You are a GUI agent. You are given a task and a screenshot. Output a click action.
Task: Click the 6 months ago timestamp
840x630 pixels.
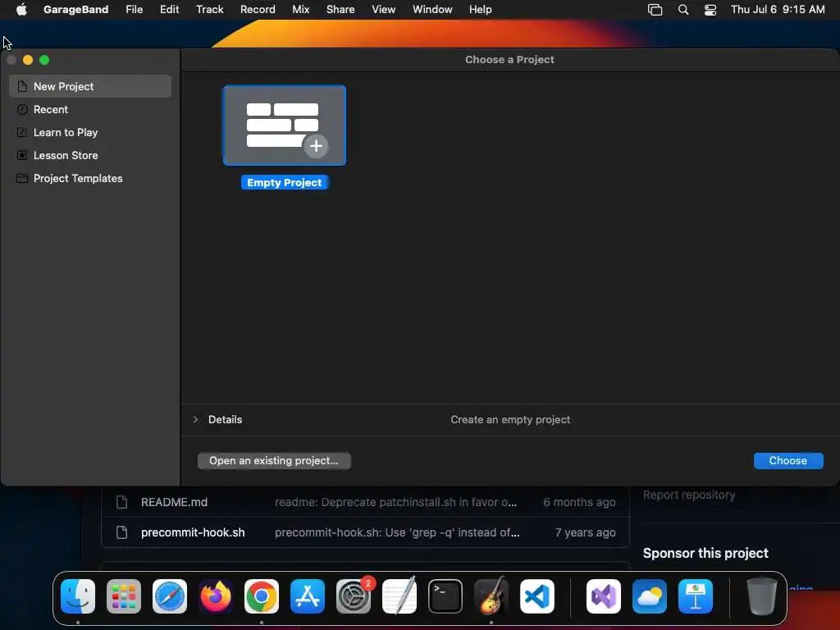579,502
